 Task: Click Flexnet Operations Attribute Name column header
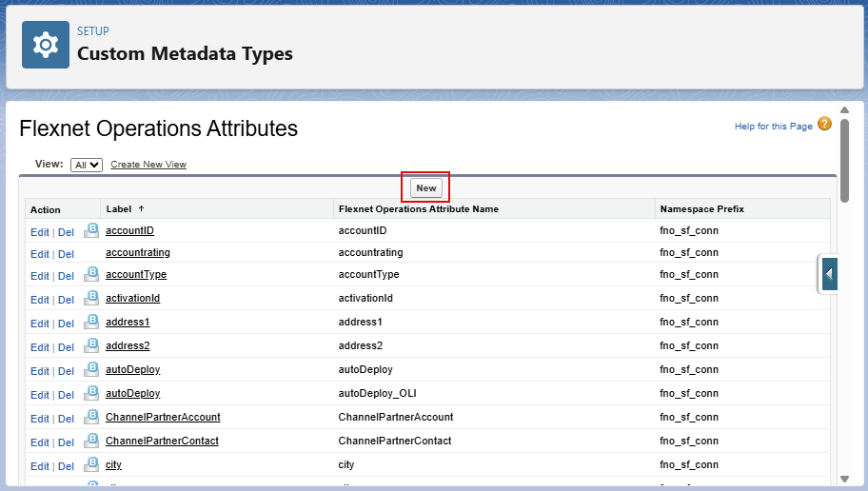point(419,208)
